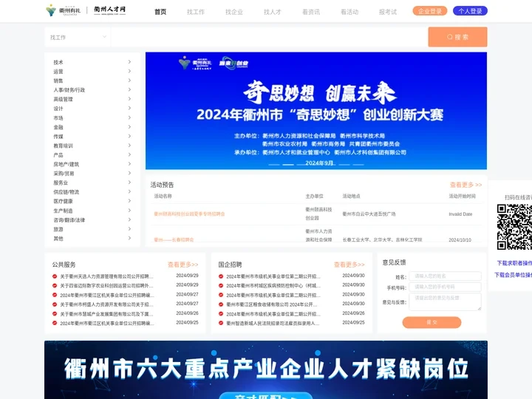Expand the 高级管理 category

point(92,99)
